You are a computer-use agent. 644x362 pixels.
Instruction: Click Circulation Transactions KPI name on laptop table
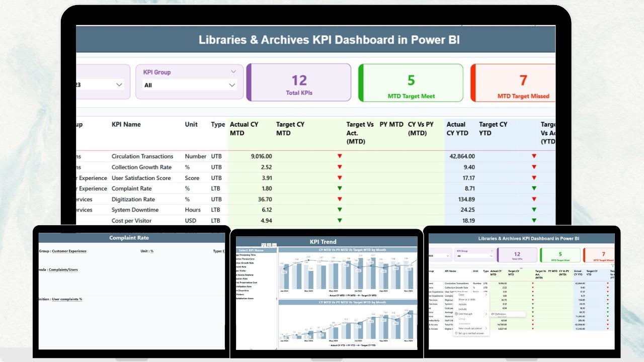click(142, 156)
